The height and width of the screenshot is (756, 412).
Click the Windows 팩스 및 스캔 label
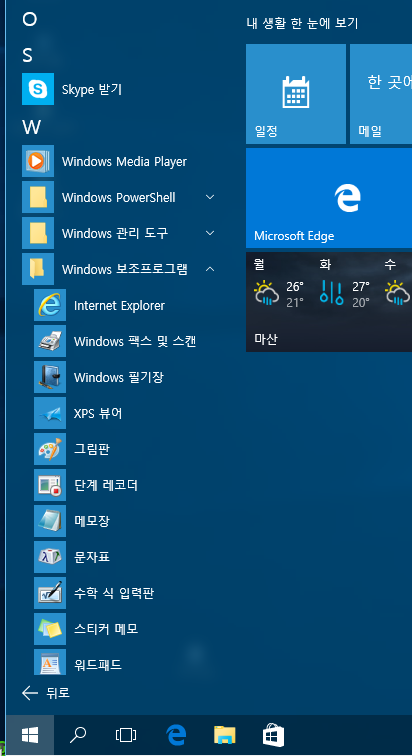point(135,341)
